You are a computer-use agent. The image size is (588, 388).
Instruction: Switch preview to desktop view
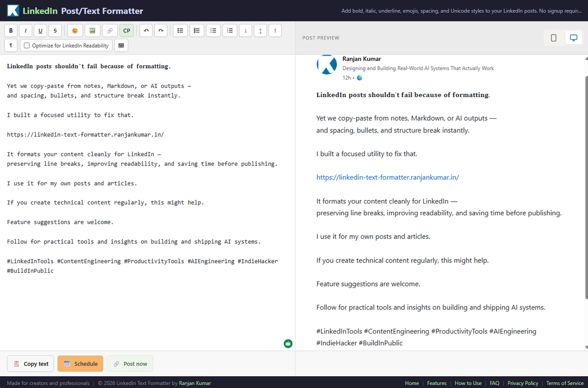[x=573, y=38]
